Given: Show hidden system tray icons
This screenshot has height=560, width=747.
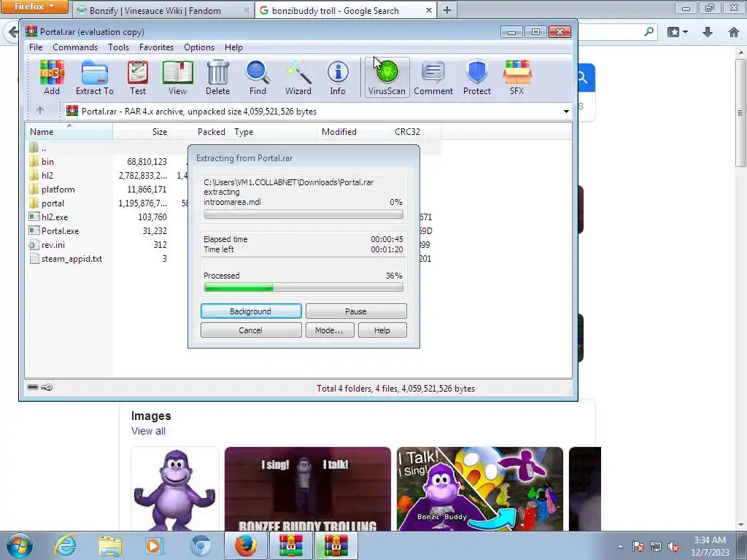Looking at the screenshot, I should pos(620,547).
